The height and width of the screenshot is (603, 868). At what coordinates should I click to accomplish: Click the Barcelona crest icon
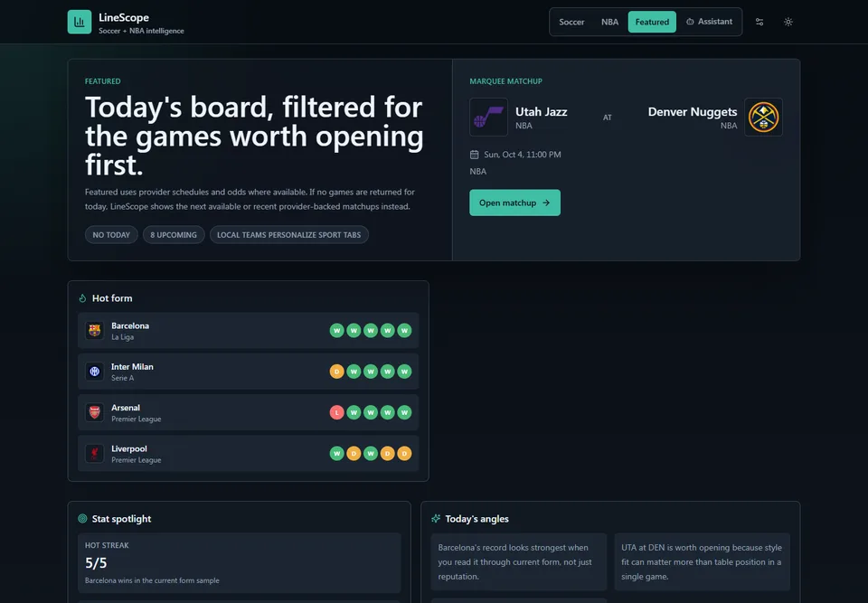pos(95,331)
